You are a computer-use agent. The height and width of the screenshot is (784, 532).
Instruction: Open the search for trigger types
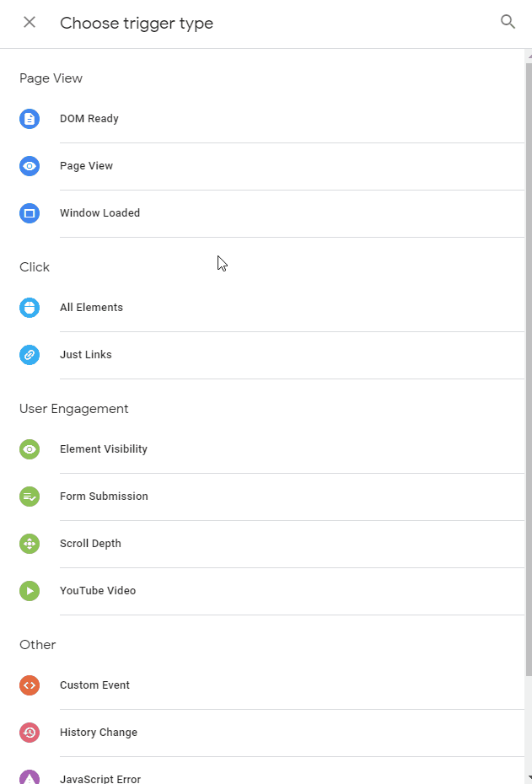pos(508,22)
